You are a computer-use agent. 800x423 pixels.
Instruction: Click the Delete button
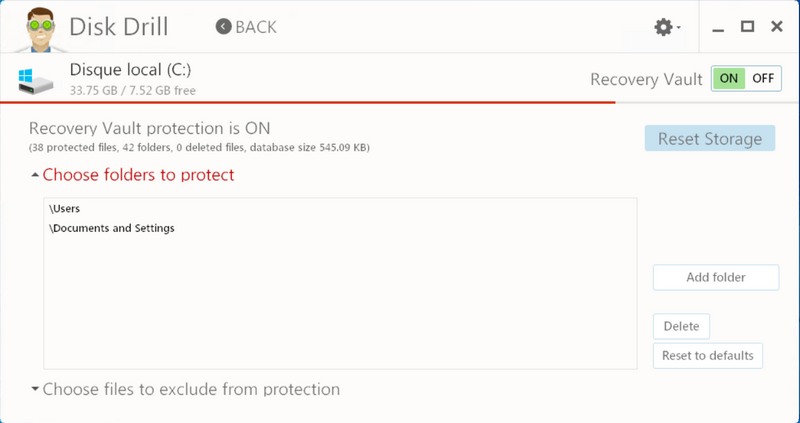[681, 326]
